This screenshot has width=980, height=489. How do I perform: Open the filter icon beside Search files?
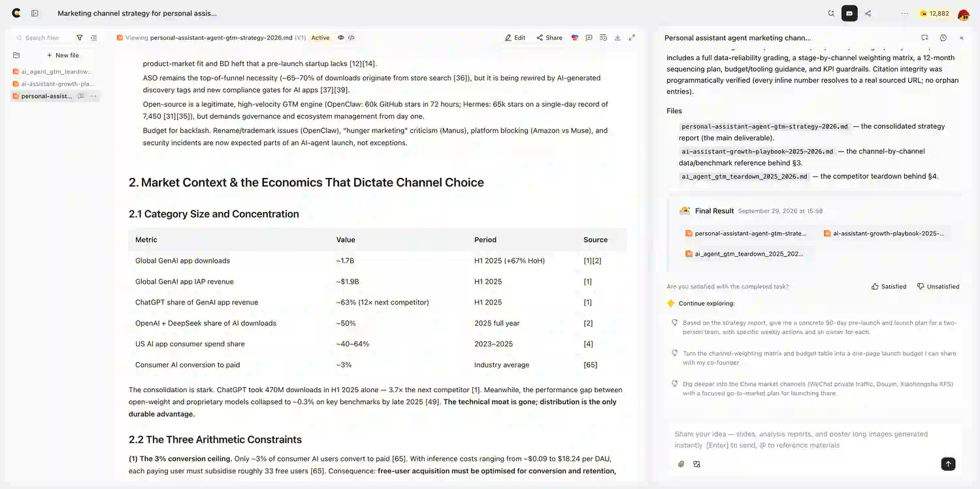(x=80, y=38)
